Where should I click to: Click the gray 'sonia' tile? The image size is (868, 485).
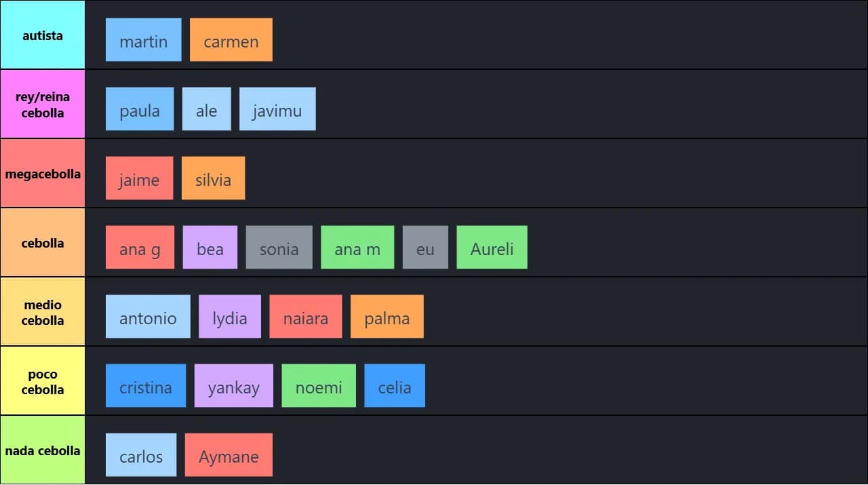click(279, 248)
